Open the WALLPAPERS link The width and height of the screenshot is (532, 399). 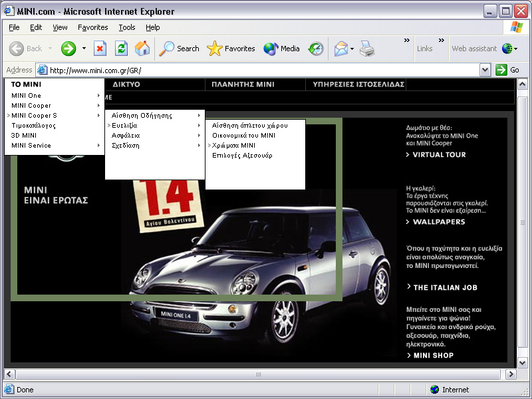[x=436, y=222]
